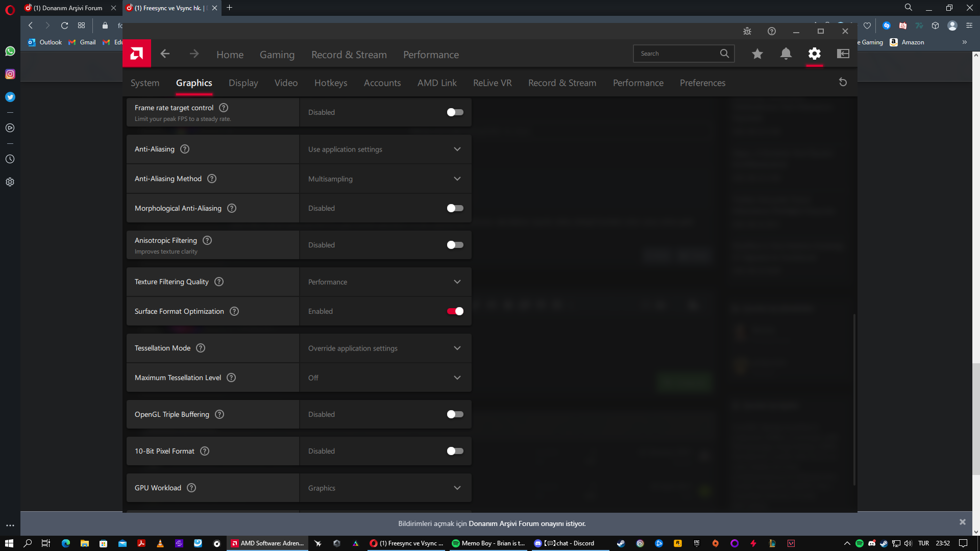Click the bug report icon
This screenshot has width=980, height=551.
point(747,32)
